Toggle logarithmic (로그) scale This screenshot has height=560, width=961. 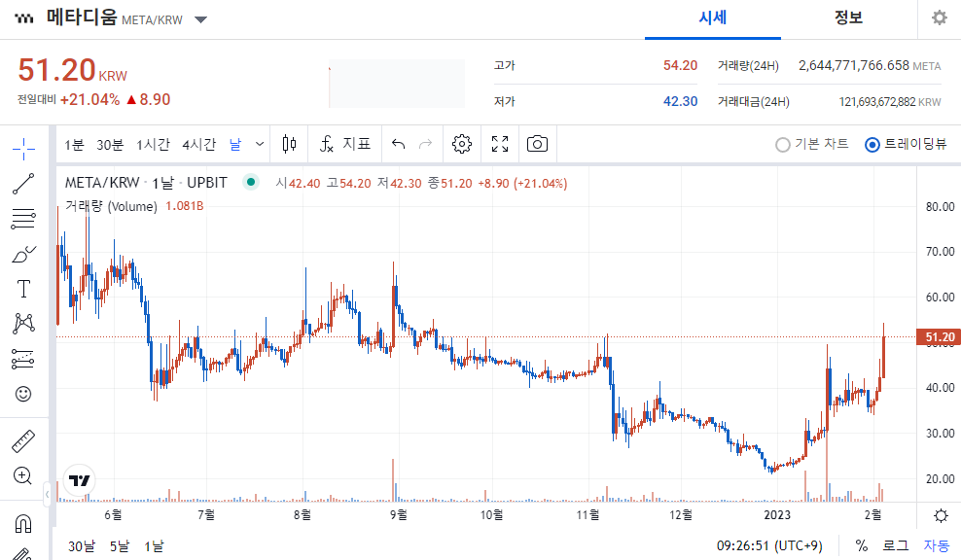(x=896, y=545)
